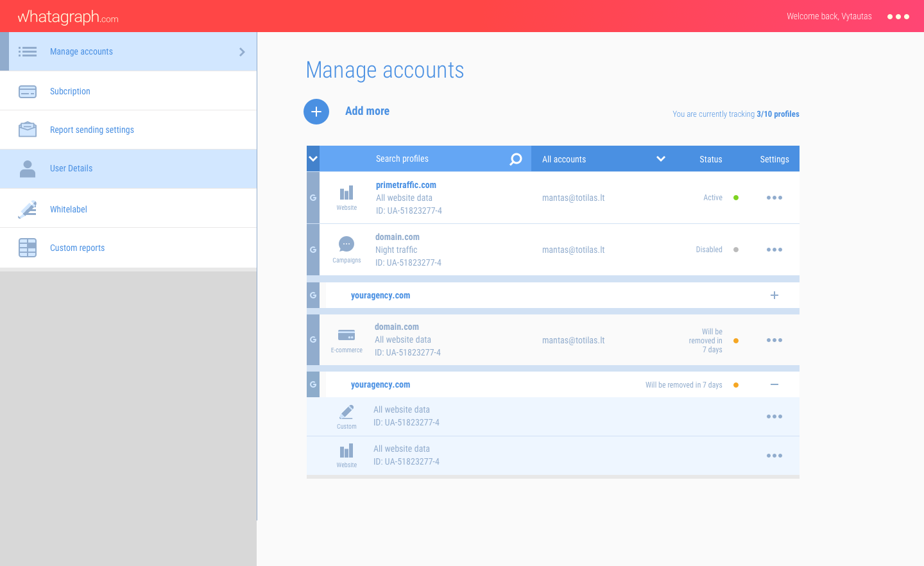
Task: Click the primetraffic.com profile link
Action: pyautogui.click(x=406, y=185)
